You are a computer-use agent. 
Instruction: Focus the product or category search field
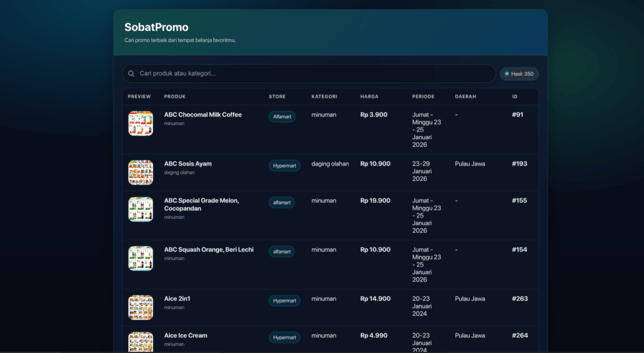(308, 74)
